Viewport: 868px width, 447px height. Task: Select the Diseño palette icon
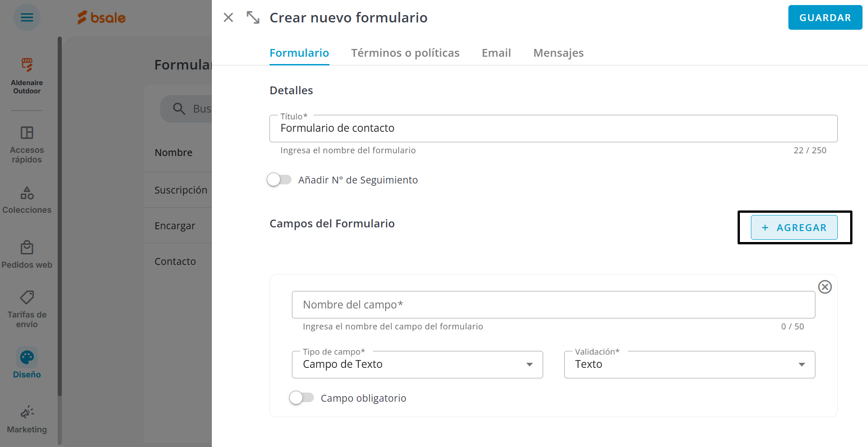(x=27, y=357)
